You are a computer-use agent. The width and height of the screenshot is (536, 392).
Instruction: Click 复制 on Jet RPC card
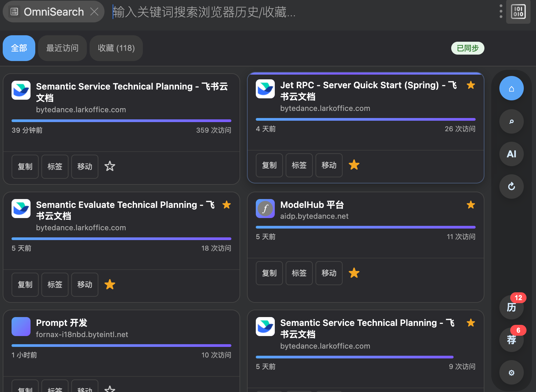[269, 165]
